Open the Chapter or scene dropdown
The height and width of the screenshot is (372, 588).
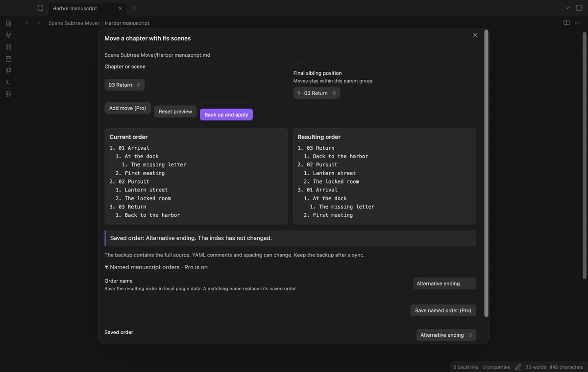(124, 85)
